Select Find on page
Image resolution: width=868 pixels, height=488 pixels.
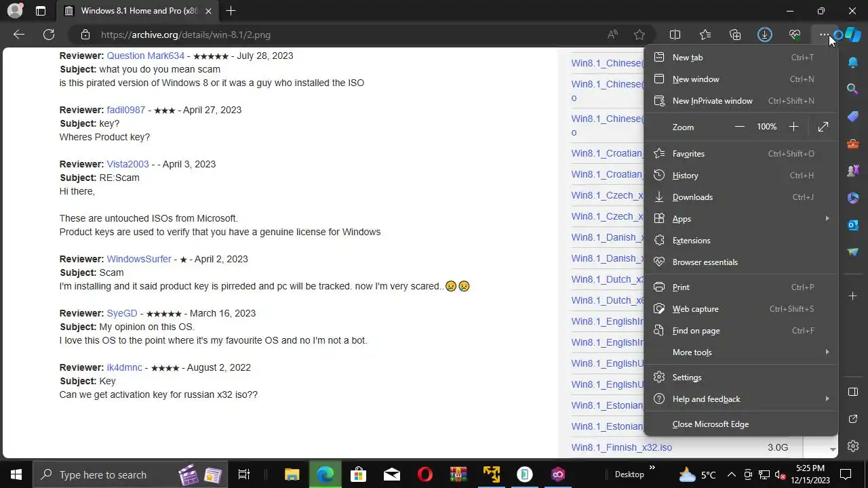pyautogui.click(x=741, y=331)
